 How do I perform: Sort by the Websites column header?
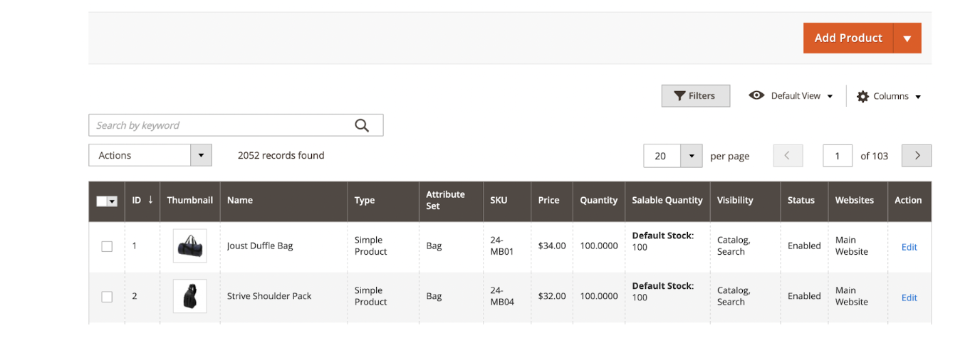pos(857,200)
